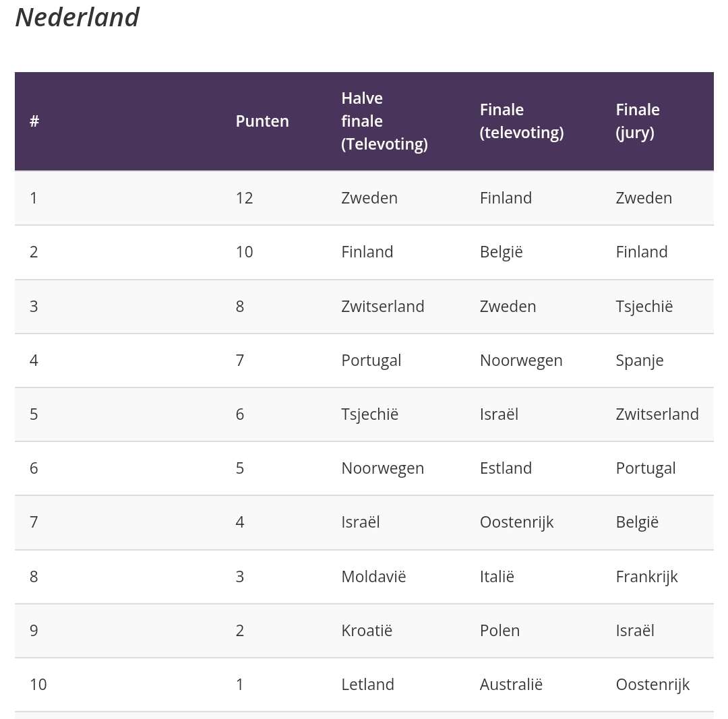The width and height of the screenshot is (728, 719).
Task: Click the Finale (jury) column header
Action: click(638, 121)
